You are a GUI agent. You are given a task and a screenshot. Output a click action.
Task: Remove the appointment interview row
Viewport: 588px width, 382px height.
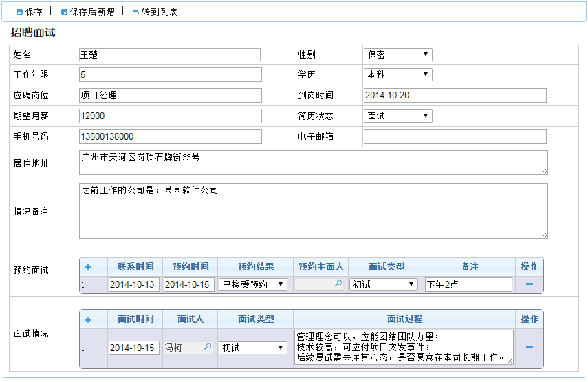click(x=530, y=284)
